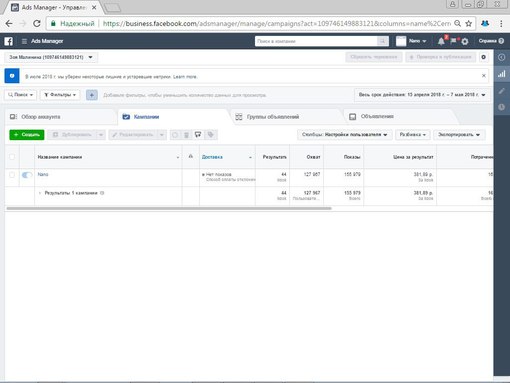This screenshot has height=383, width=510.
Task: Open the Фильтры filters dropdown
Action: point(60,95)
